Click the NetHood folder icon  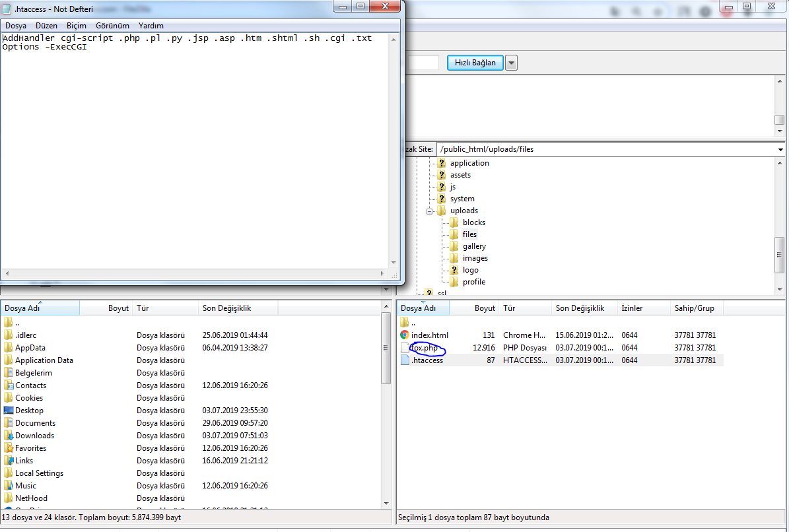tap(8, 498)
